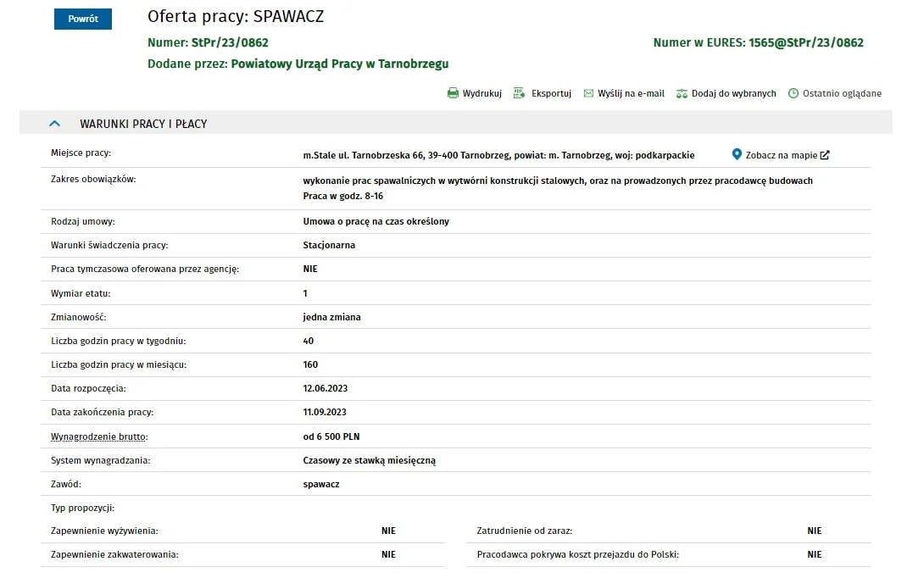Screen dimensions: 924x578
Task: Click NIE for Pracodawca pokrywa koszt przejazdu
Action: point(815,554)
